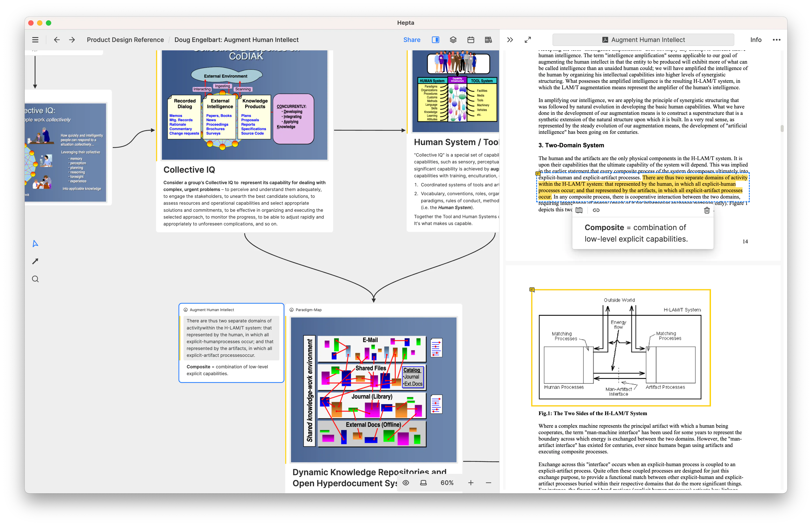This screenshot has height=526, width=812.
Task: Select the cursor tool in the left sidebar
Action: coord(35,243)
